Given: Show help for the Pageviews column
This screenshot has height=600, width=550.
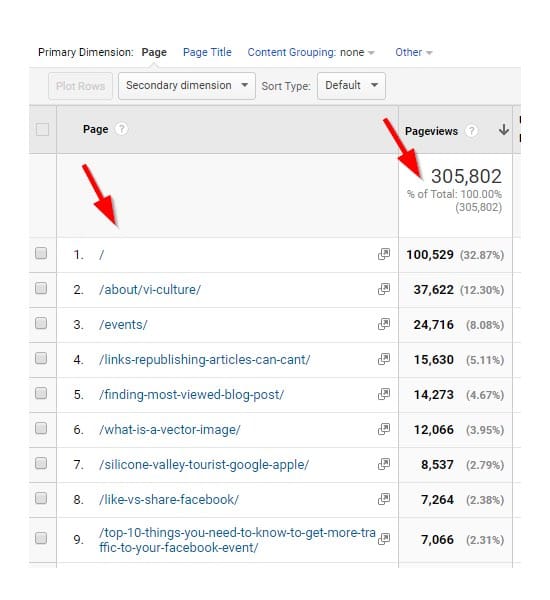Looking at the screenshot, I should pos(471,131).
